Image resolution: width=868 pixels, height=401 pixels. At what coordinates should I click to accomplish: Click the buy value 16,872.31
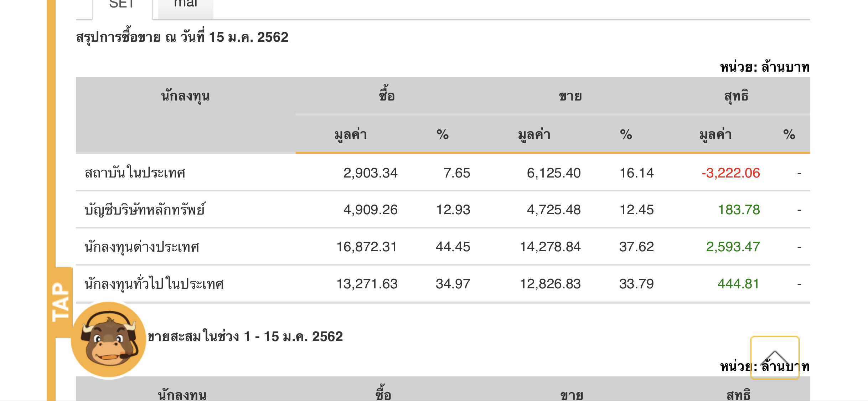click(x=367, y=247)
